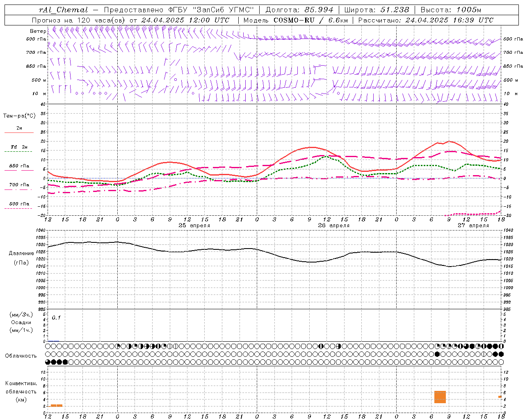
Task: Click the Осадки precipitation label
Action: 21,322
